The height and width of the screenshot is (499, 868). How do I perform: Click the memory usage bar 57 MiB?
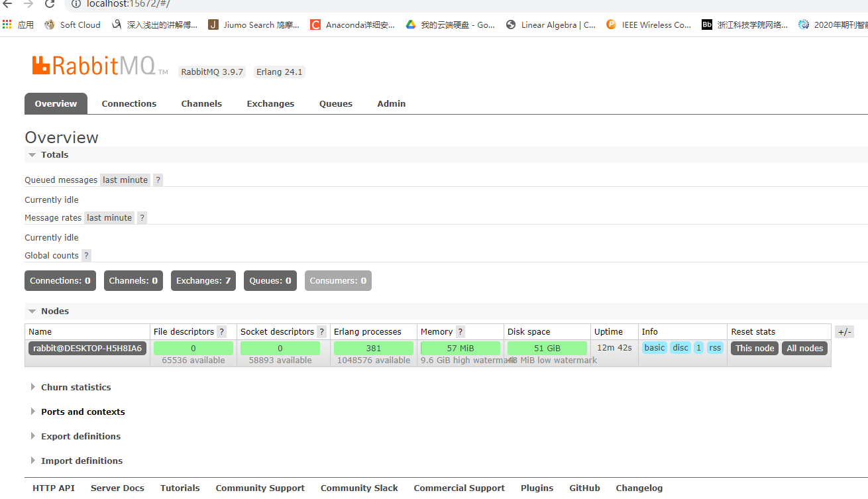461,348
